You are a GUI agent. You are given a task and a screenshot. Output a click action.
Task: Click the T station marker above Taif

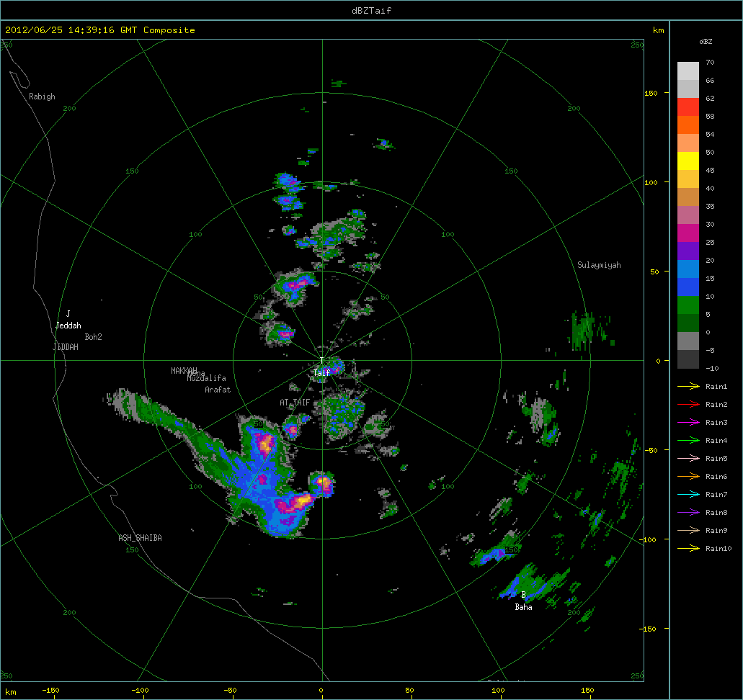coord(321,362)
